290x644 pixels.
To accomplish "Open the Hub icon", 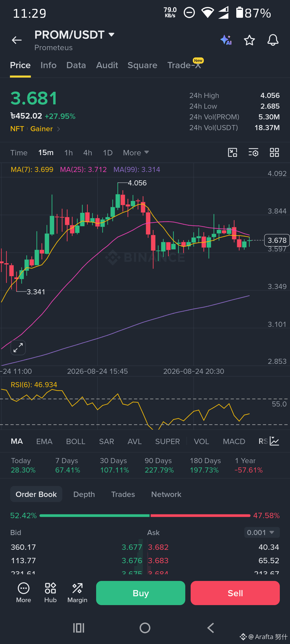I will (x=50, y=593).
